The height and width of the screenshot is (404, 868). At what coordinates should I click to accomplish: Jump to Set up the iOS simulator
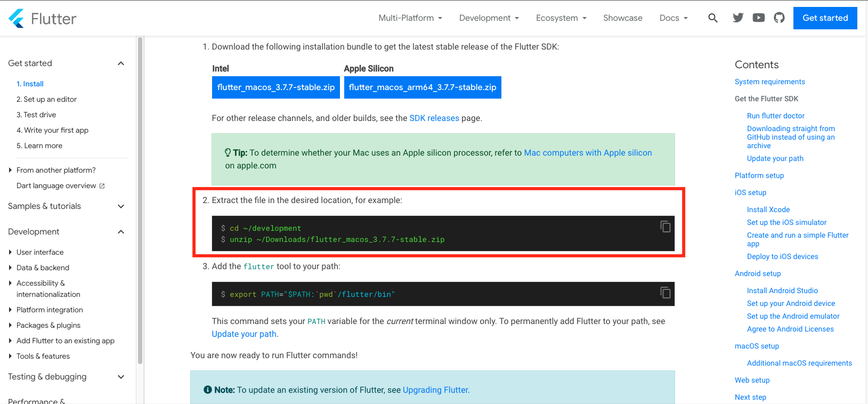click(787, 222)
